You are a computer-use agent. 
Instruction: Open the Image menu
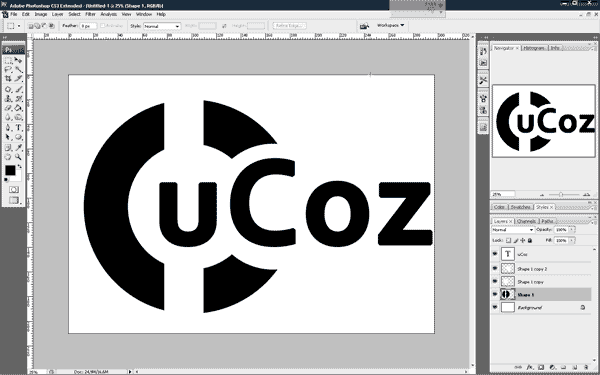[41, 14]
